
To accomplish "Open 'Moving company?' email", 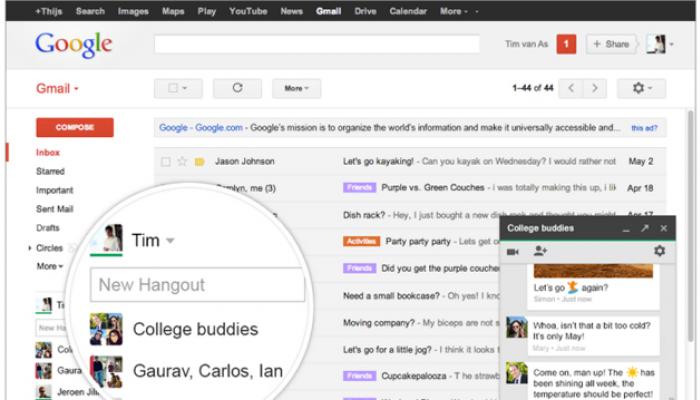I will pos(379,322).
